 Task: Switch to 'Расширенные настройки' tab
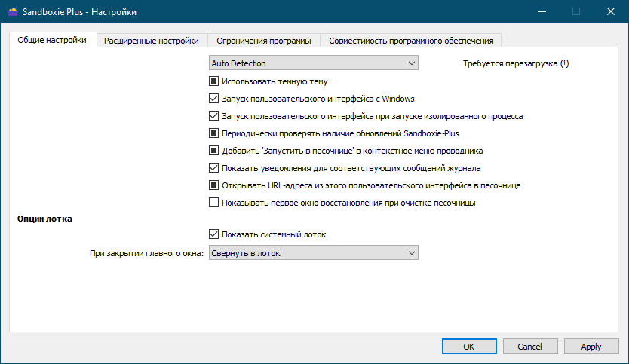[152, 41]
